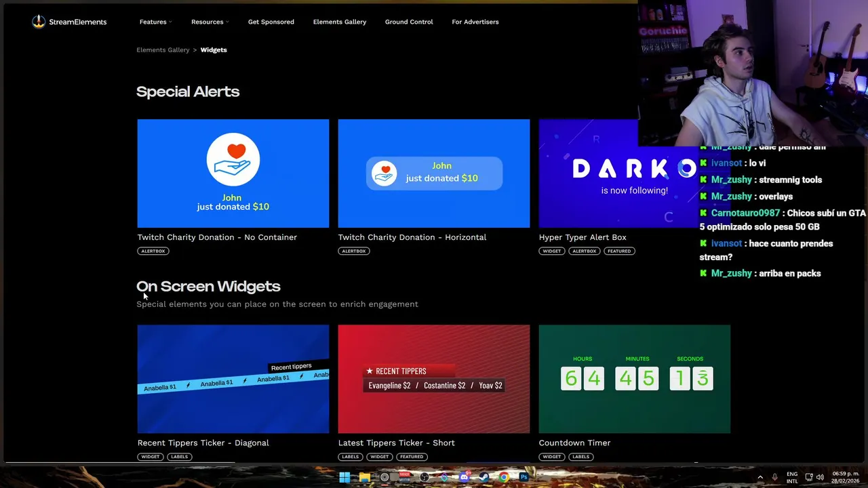This screenshot has width=868, height=488.
Task: Click the chat message "streamnig tools"
Action: click(x=791, y=180)
